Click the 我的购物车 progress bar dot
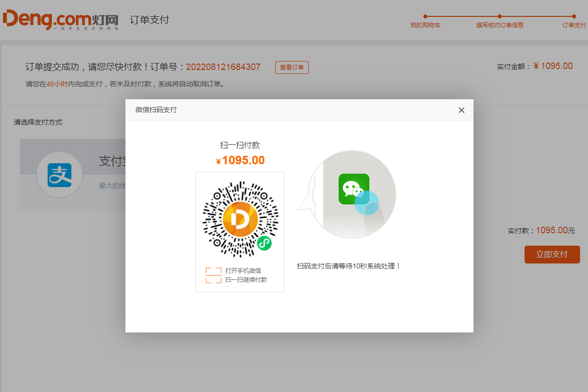The width and height of the screenshot is (588, 392). click(425, 16)
